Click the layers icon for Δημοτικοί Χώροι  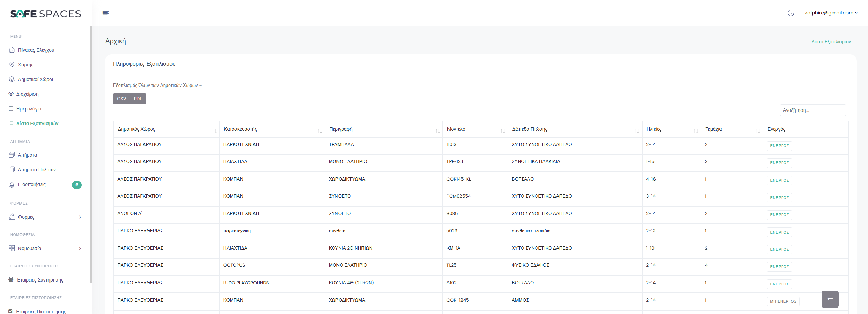pyautogui.click(x=12, y=79)
